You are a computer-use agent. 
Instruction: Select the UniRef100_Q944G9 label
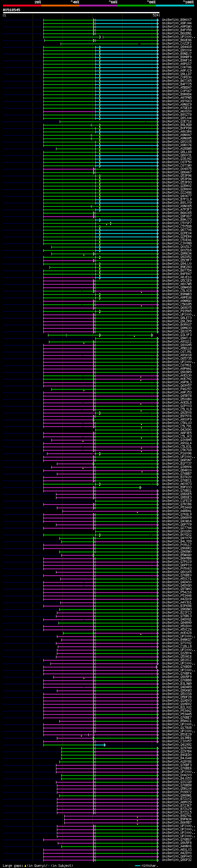coord(177,47)
